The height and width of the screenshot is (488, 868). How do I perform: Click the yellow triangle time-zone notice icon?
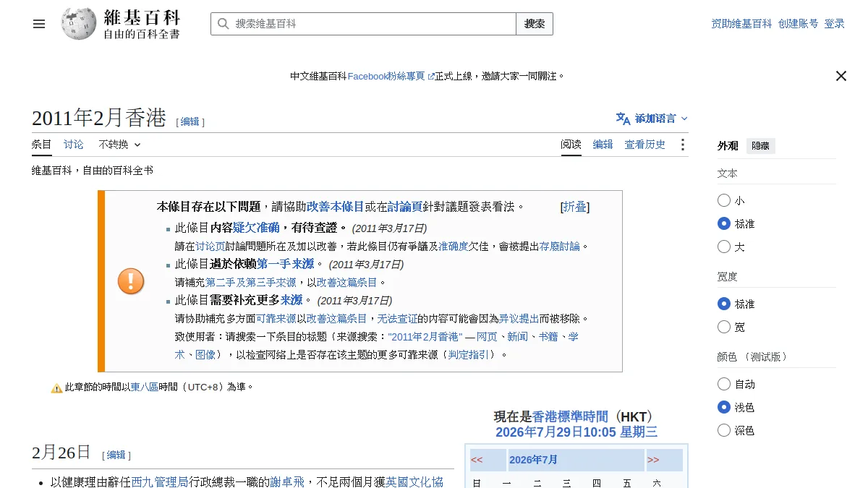(x=56, y=388)
